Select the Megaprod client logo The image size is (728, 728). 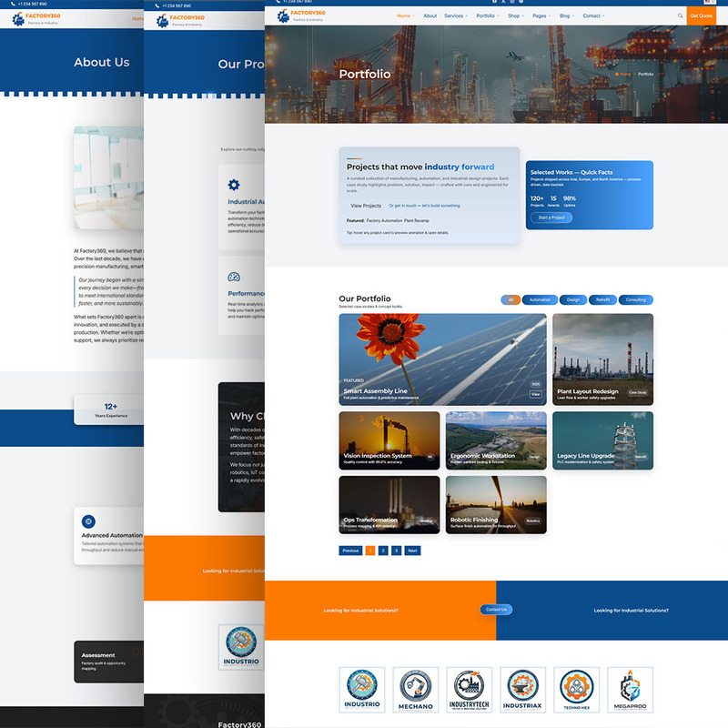pyautogui.click(x=629, y=687)
